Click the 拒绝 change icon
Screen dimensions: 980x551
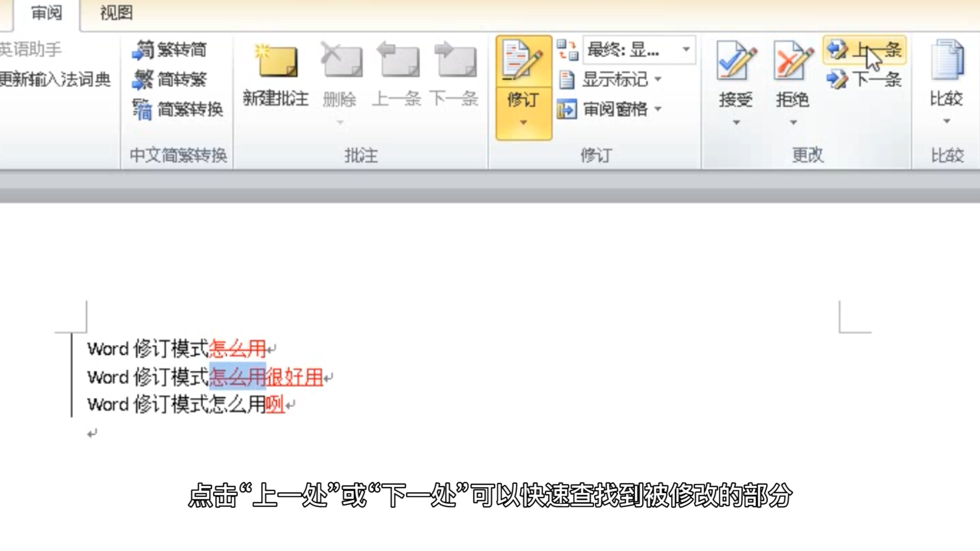point(793,61)
